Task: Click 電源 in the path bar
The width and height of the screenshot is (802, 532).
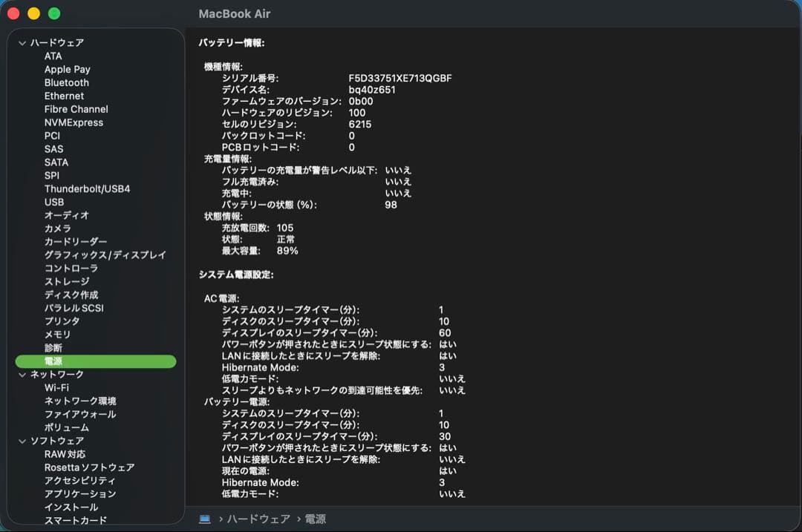Action: (x=315, y=519)
